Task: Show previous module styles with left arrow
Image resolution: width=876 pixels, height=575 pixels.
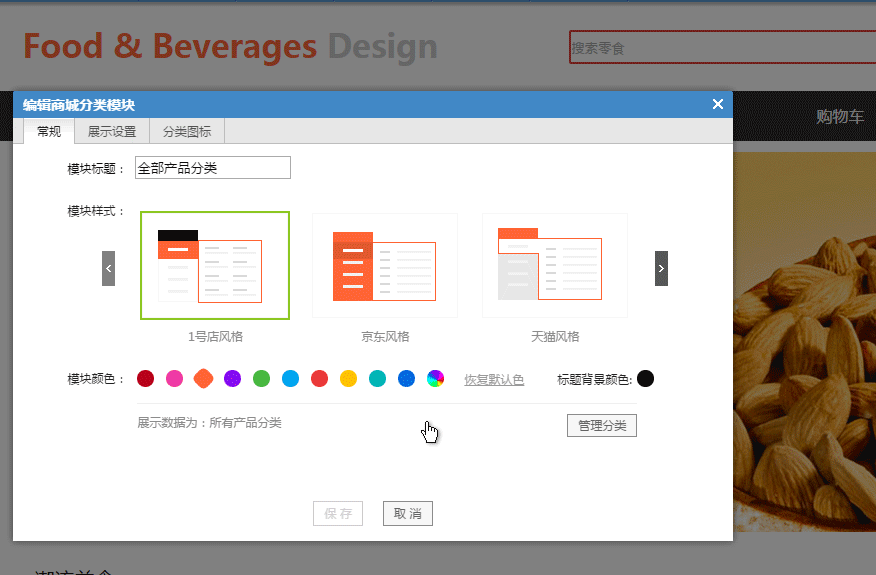Action: point(108,268)
